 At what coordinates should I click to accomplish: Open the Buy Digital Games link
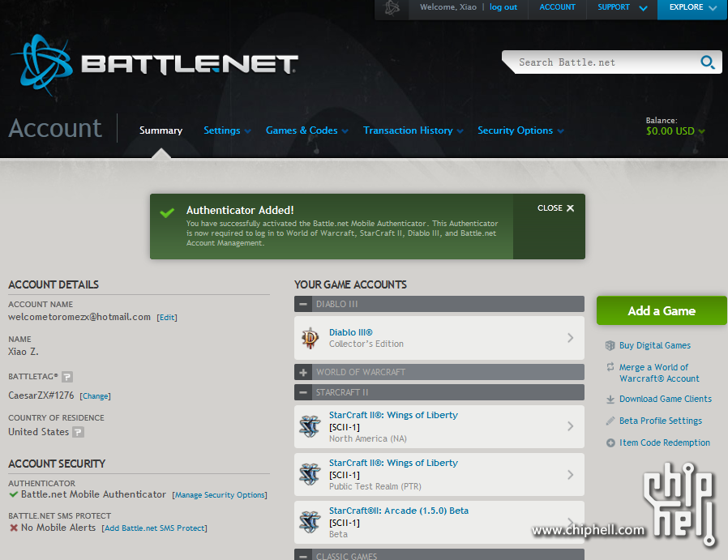pyautogui.click(x=655, y=345)
